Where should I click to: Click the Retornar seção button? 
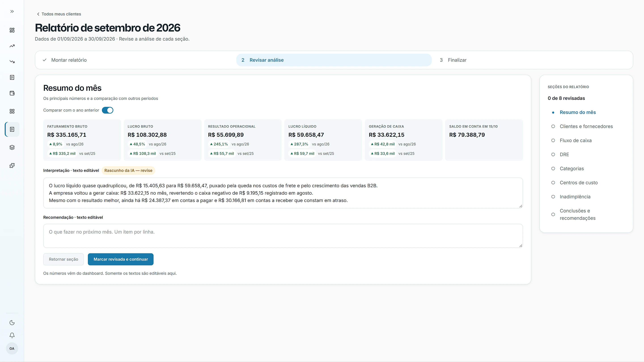64,259
